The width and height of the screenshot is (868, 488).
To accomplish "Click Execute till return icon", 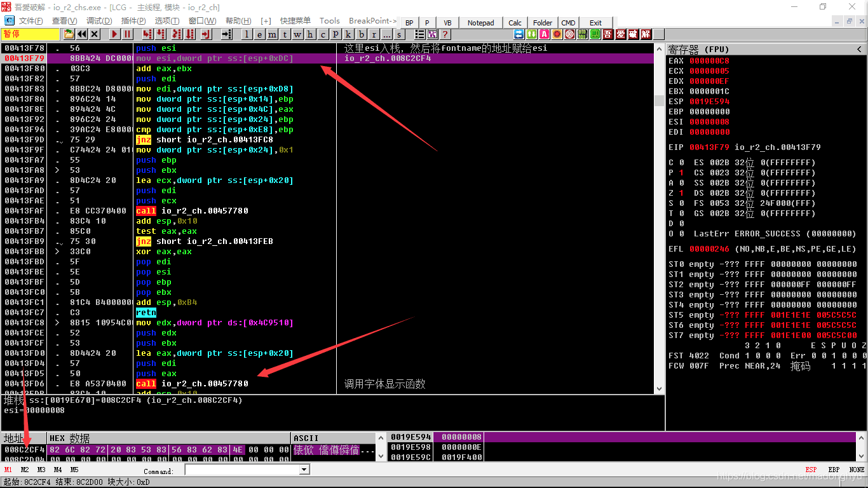I will [x=206, y=34].
